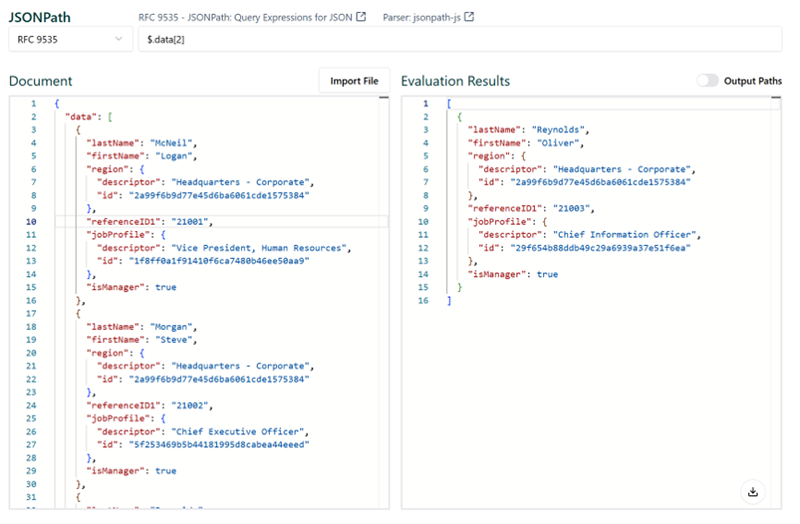Open the RFC 9535 JSONPath Query Expressions link

pyautogui.click(x=245, y=17)
